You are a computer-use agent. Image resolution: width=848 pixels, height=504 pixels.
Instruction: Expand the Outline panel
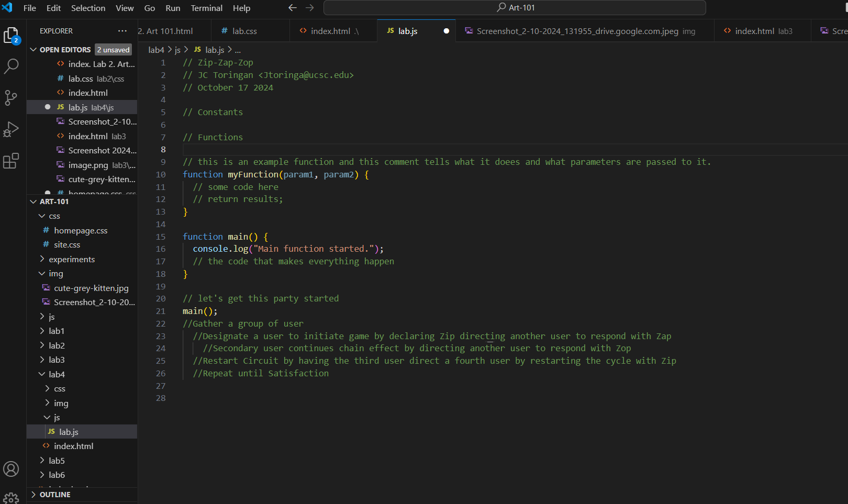click(x=54, y=495)
